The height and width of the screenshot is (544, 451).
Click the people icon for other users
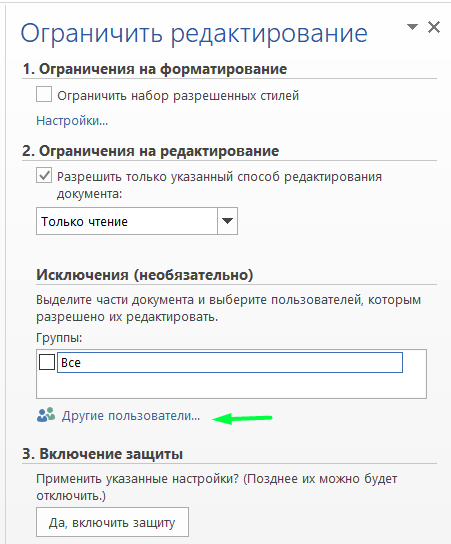[46, 415]
